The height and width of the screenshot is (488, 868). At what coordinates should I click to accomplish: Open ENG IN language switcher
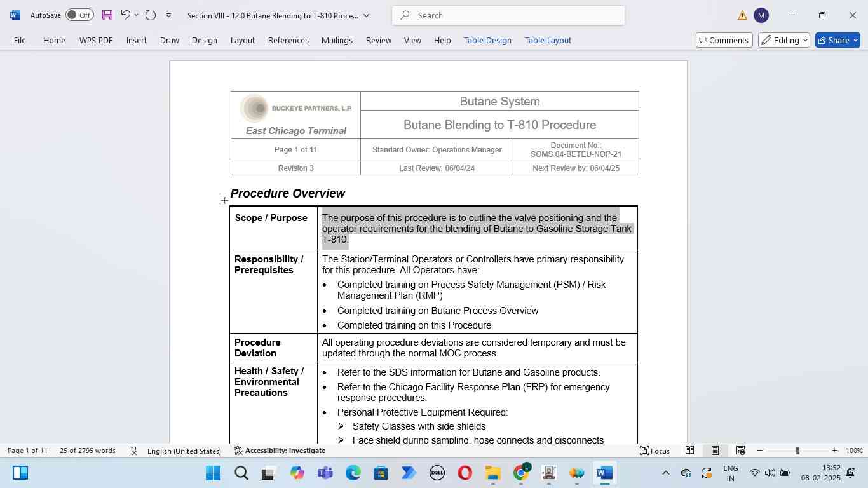731,473
